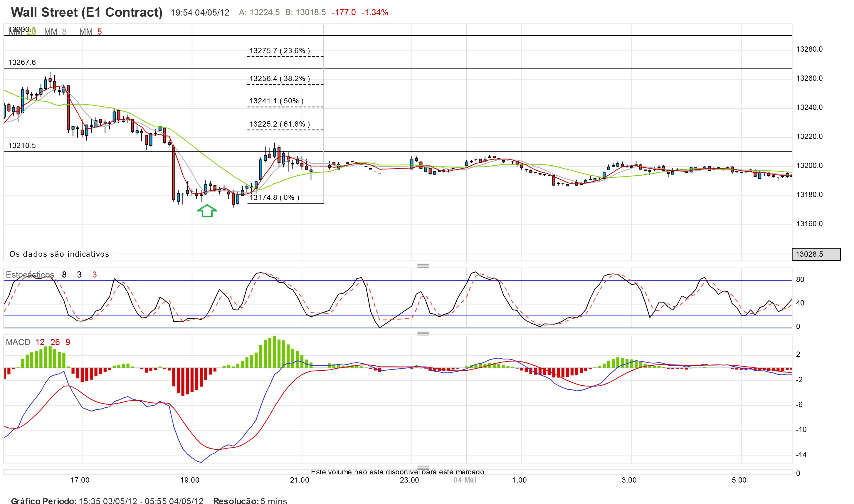Click the 19:00 time axis label
This screenshot has height=504, width=854.
click(189, 480)
